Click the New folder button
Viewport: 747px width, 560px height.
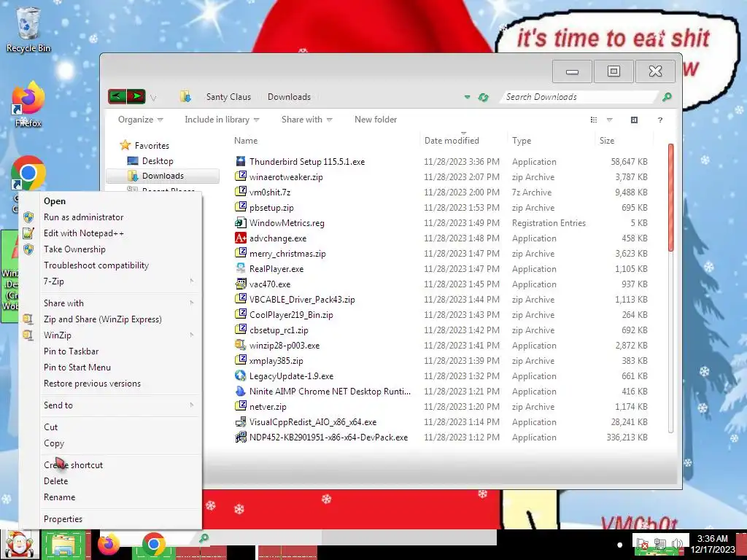[376, 120]
